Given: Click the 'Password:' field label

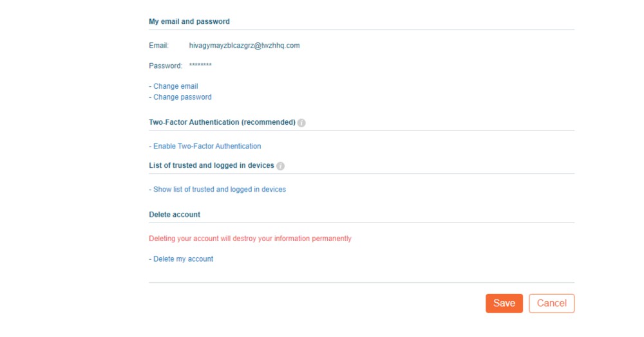Looking at the screenshot, I should (166, 66).
